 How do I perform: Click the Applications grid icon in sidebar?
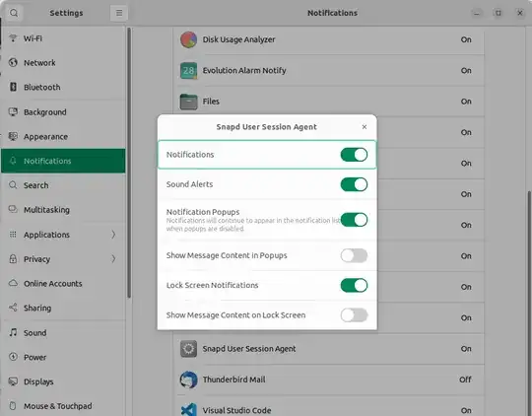pos(13,235)
